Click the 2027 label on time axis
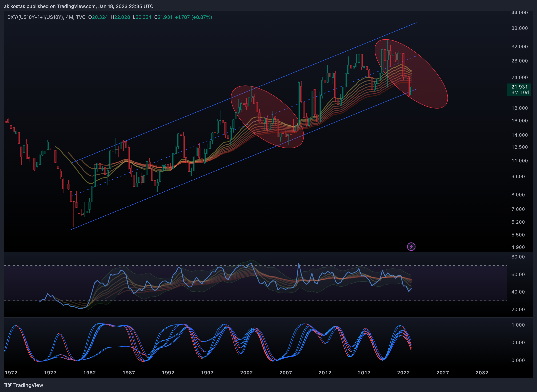Image resolution: width=537 pixels, height=392 pixels. (x=442, y=373)
